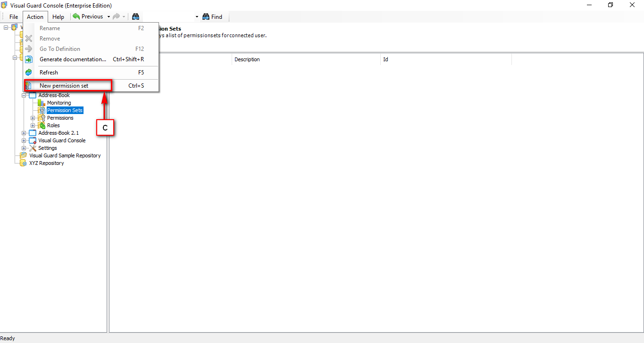Screen dimensions: 644x343
Task: Select the highlighted Permission Sets tree item
Action: [65, 110]
